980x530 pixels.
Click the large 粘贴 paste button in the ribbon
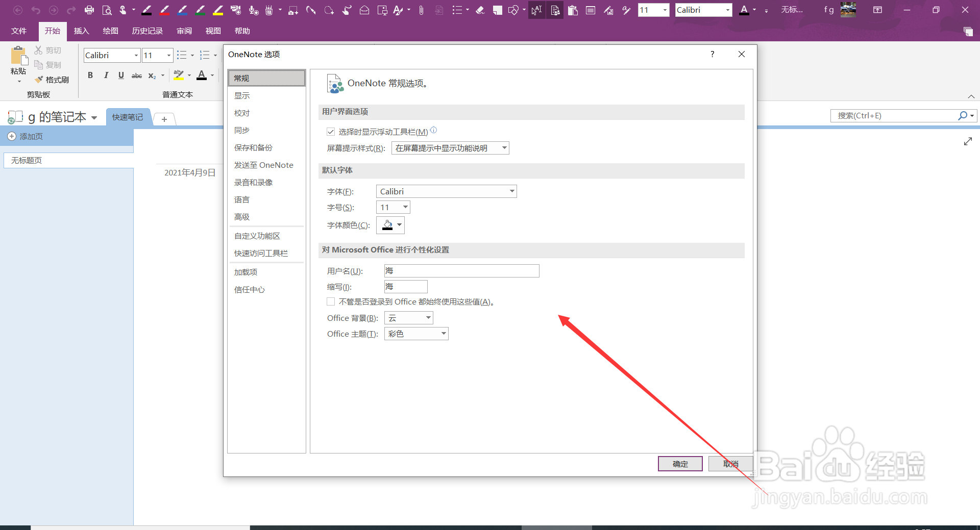(19, 64)
